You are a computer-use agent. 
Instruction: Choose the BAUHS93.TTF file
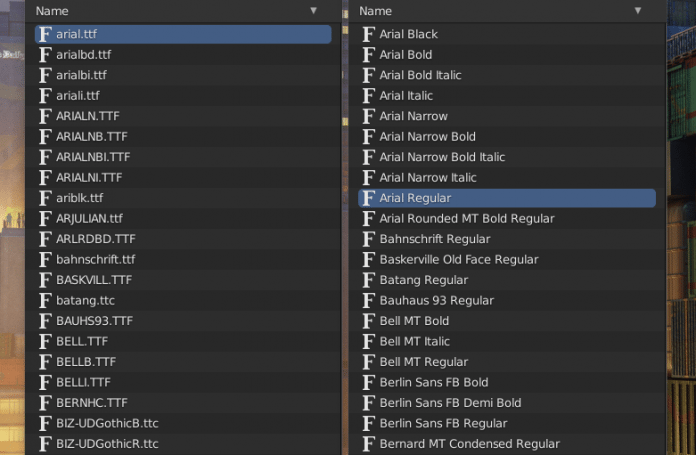(x=183, y=321)
